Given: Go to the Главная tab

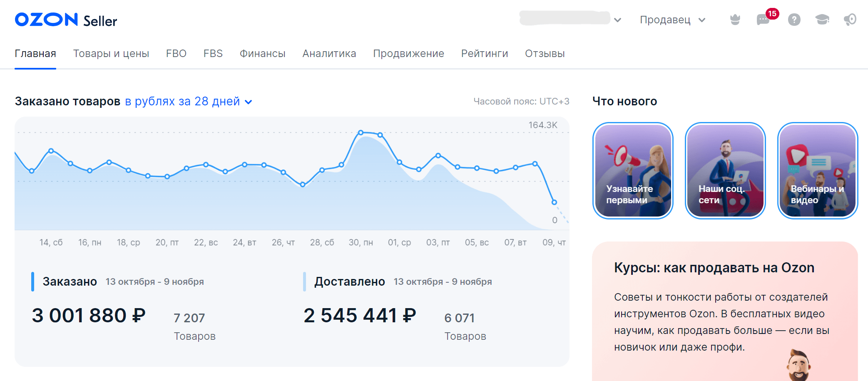Looking at the screenshot, I should (x=35, y=54).
